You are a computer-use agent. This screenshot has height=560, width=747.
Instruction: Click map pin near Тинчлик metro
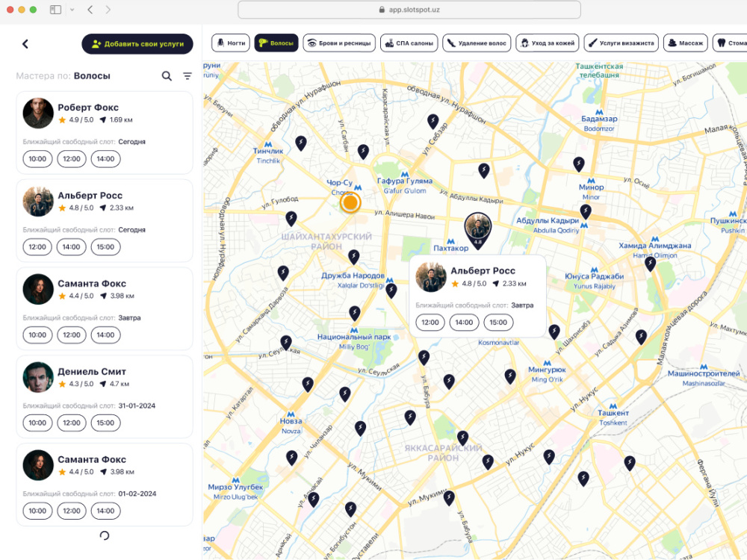[300, 143]
